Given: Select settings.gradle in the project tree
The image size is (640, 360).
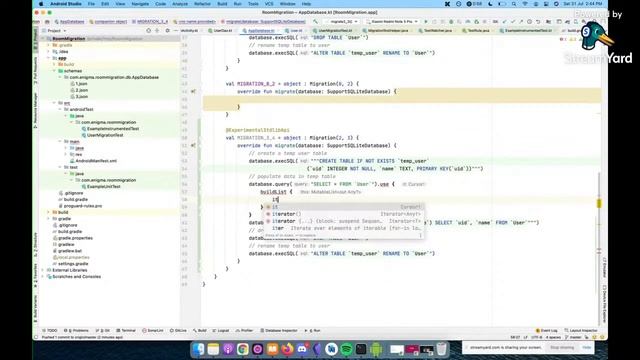Looking at the screenshot, I should pyautogui.click(x=71, y=264).
